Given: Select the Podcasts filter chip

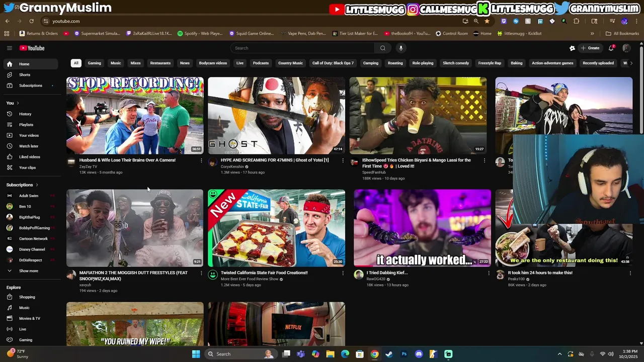Looking at the screenshot, I should coord(261,63).
